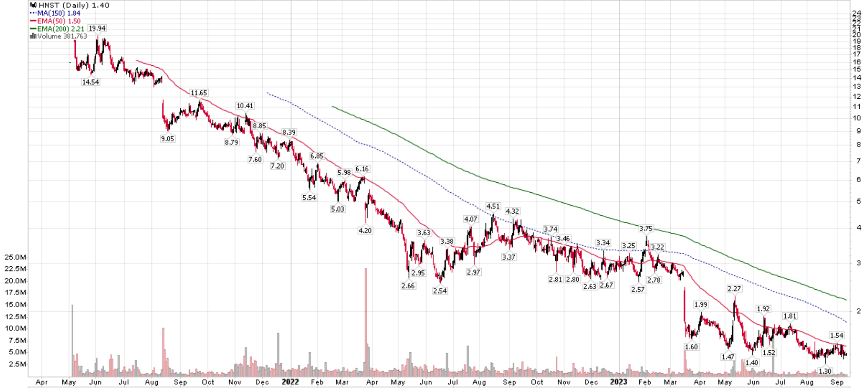Select the 1.54 high price label
868x388 pixels.
(837, 335)
